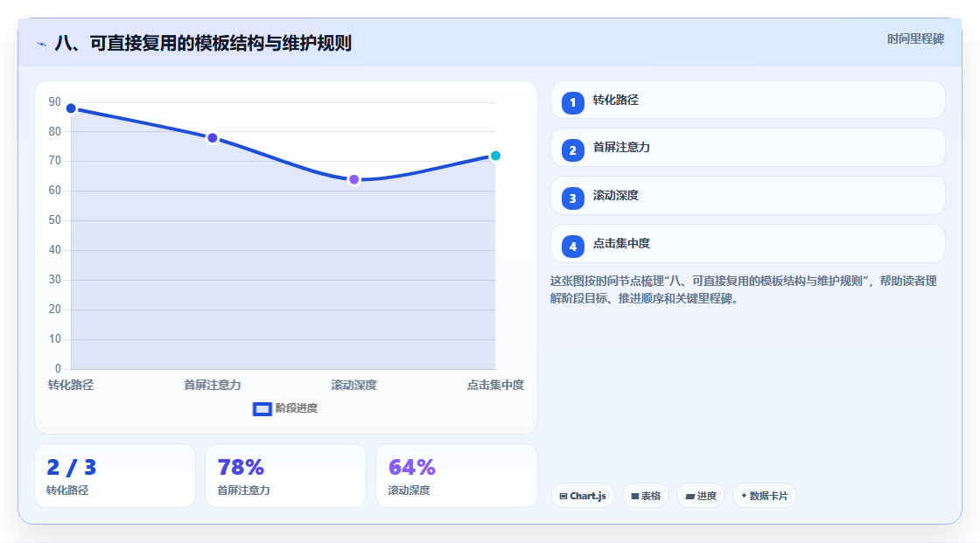
Task: Click the y-axis value 50
Action: coord(55,220)
